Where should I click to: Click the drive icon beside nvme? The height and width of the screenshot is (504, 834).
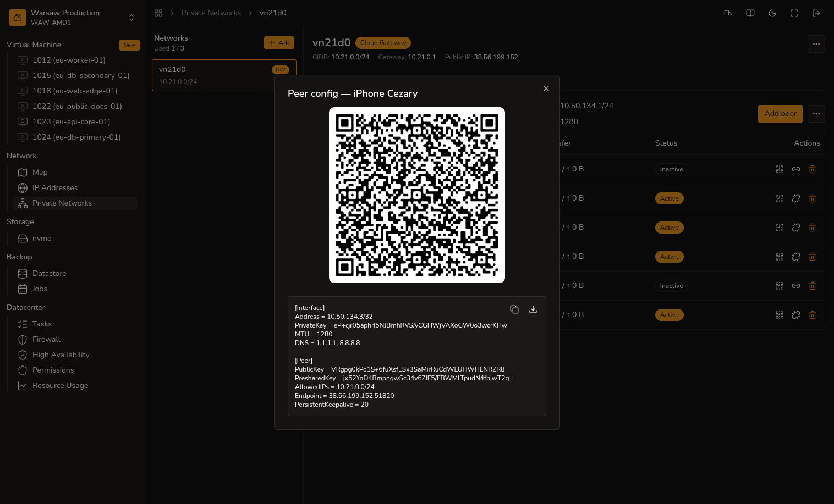(23, 238)
